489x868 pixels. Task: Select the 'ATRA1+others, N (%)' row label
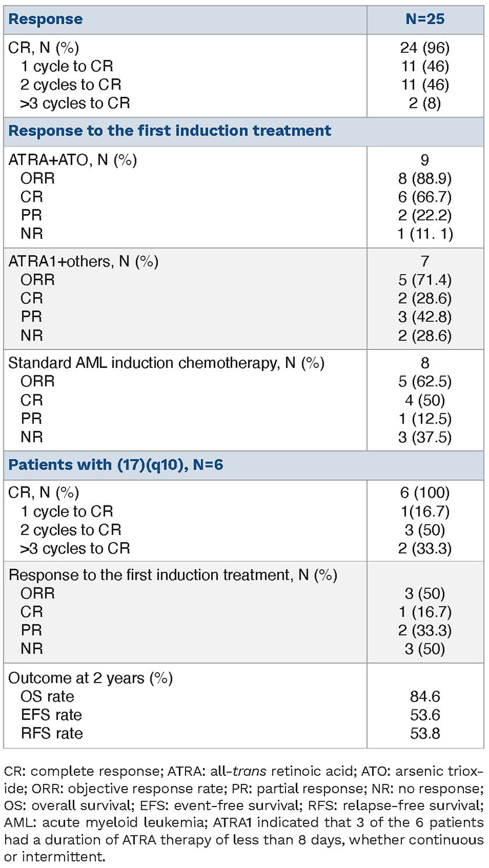[83, 261]
